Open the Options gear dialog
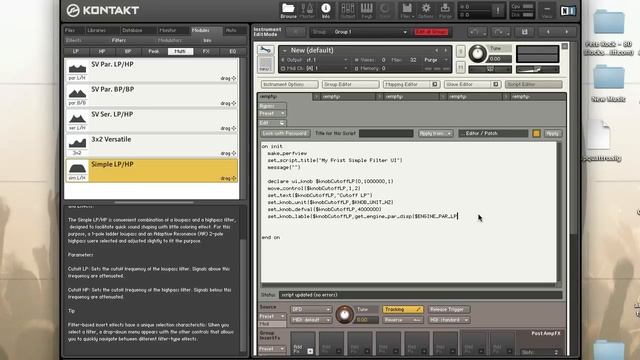The width and height of the screenshot is (640, 360). (426, 11)
